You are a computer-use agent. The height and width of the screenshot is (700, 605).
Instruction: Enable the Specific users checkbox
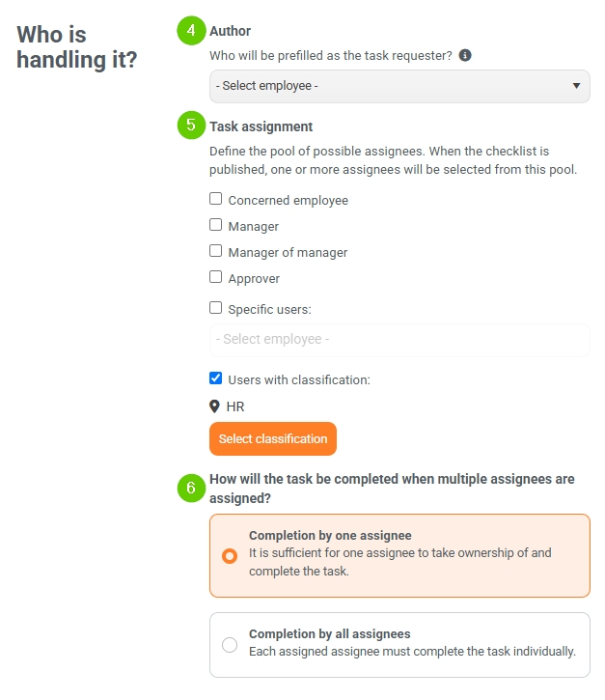(216, 308)
